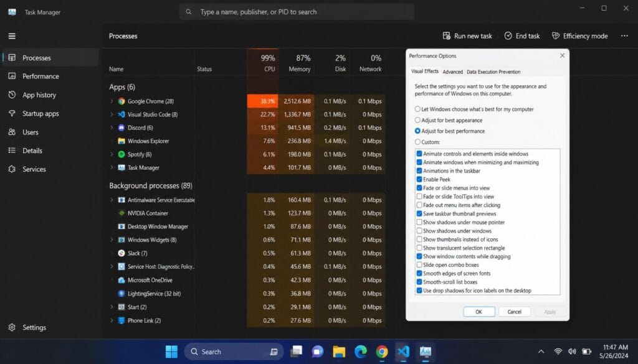Click the Task Manager process row icon
The height and width of the screenshot is (364, 638).
pyautogui.click(x=121, y=167)
